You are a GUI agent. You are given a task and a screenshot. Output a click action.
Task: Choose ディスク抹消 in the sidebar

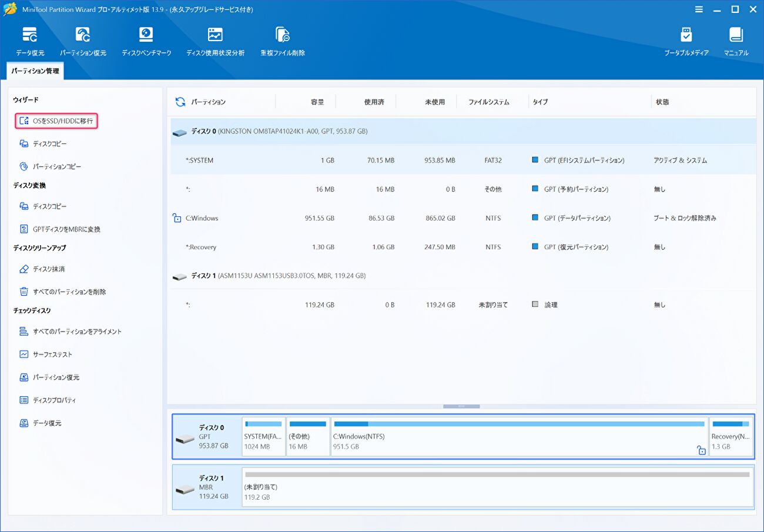pos(42,269)
